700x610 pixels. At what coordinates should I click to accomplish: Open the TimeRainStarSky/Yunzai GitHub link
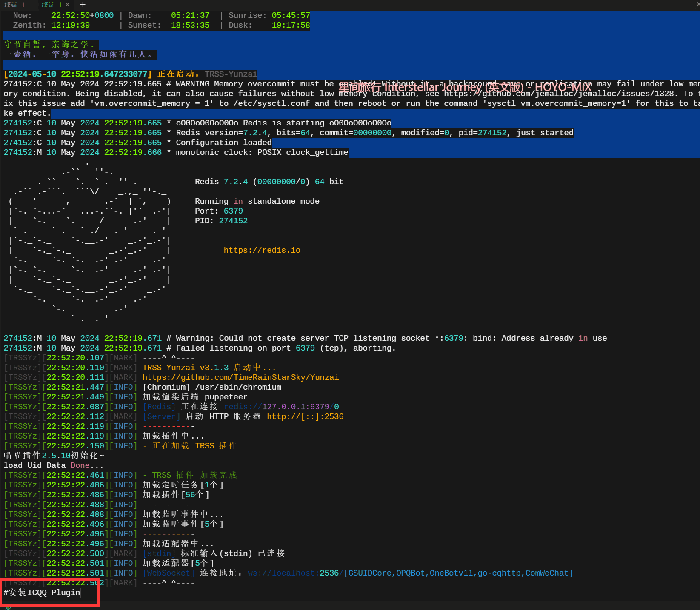pos(240,377)
